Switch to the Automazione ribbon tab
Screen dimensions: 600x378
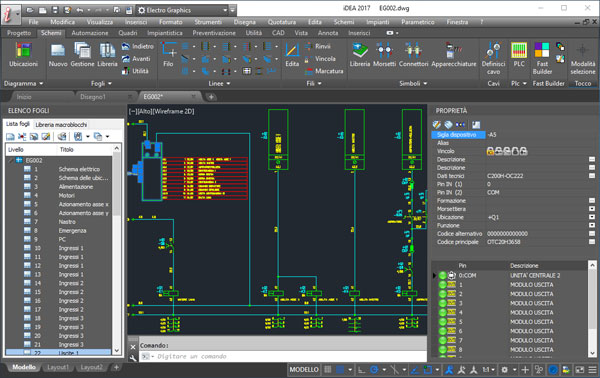coord(90,33)
